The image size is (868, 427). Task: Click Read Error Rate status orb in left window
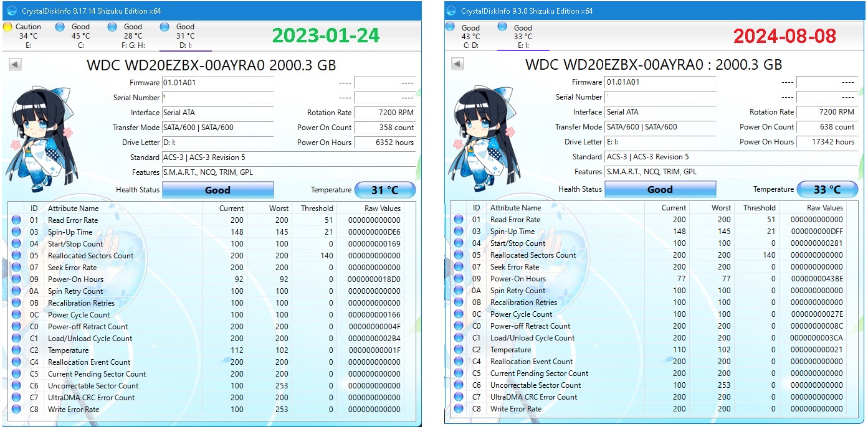coord(16,220)
